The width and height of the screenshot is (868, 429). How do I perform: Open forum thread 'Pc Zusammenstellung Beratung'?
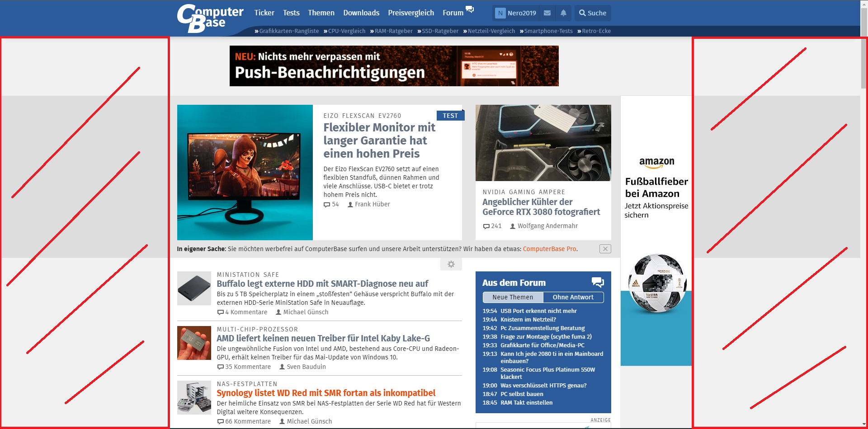pos(542,328)
